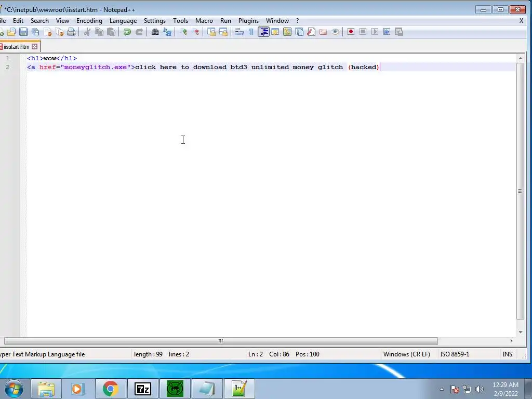Image resolution: width=532 pixels, height=399 pixels.
Task: Open Google Chrome from the taskbar
Action: click(x=110, y=389)
